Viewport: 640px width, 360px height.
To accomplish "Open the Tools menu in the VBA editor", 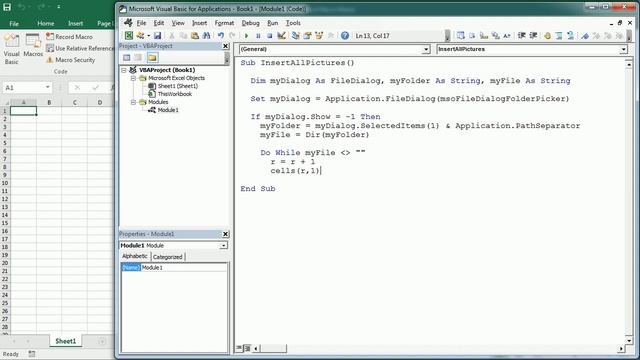I will click(293, 23).
